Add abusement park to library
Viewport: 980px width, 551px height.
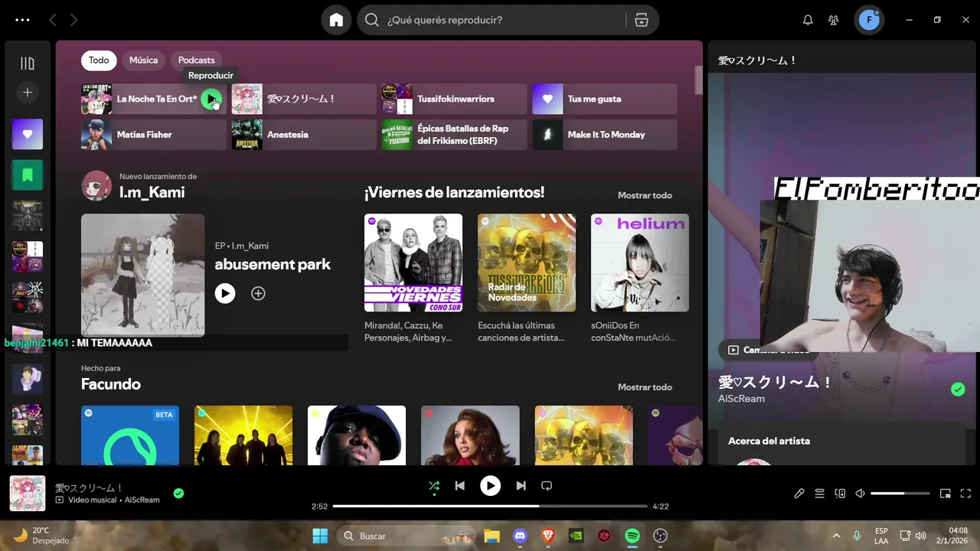pyautogui.click(x=258, y=293)
